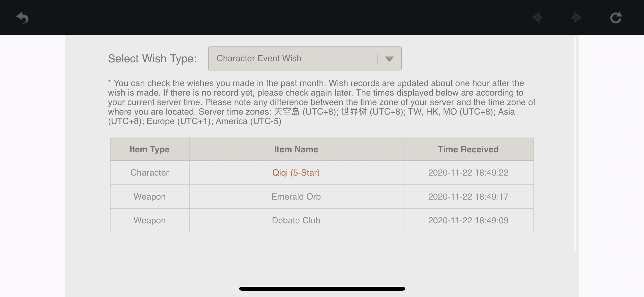The height and width of the screenshot is (297, 644).
Task: Select the Qiqi (5-Star) entry
Action: [296, 173]
